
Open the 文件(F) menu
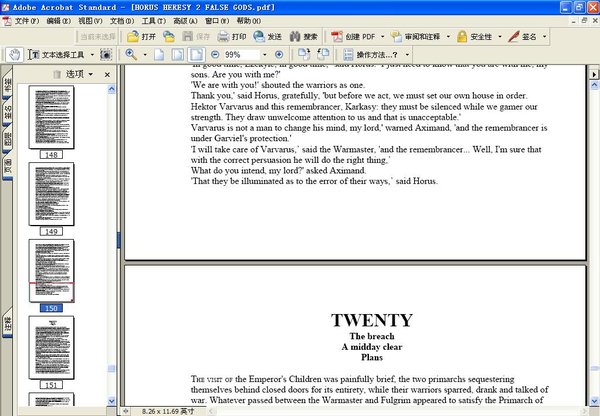point(27,21)
